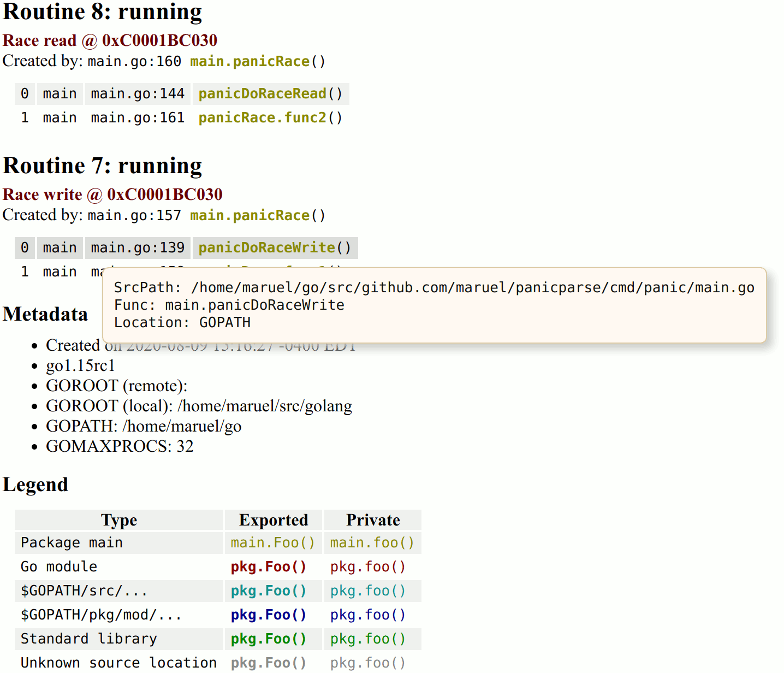Click main.panicRace() in Routine 8 Created by line

pyautogui.click(x=257, y=62)
